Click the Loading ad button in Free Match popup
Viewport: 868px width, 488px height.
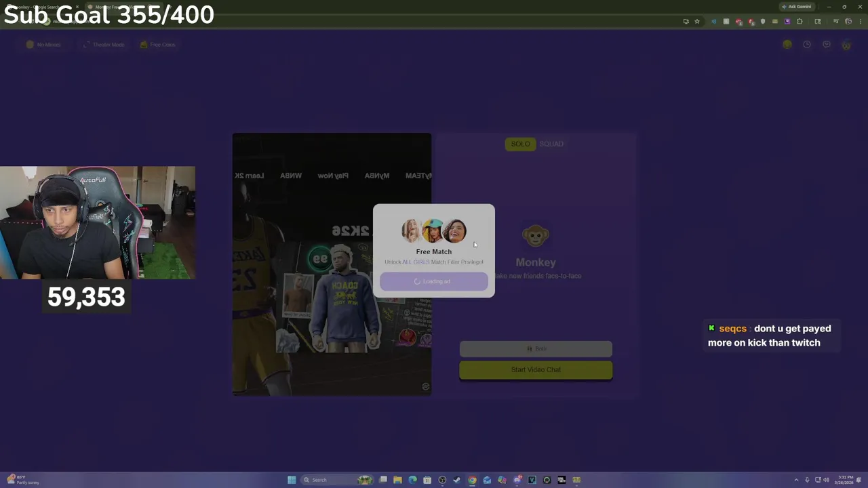433,281
